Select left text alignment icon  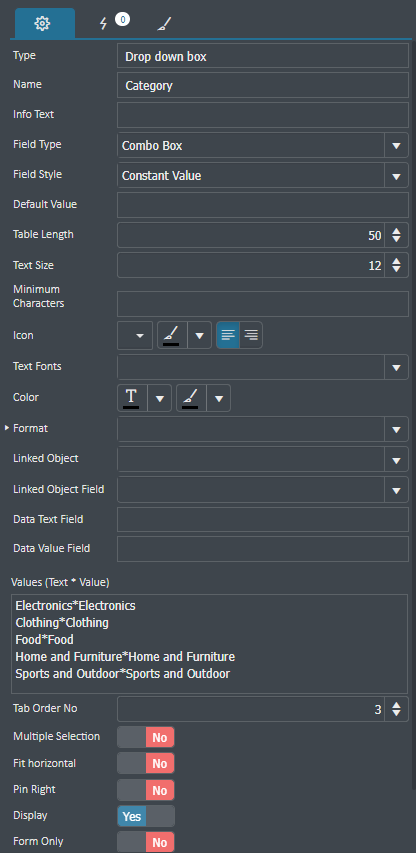tap(228, 335)
